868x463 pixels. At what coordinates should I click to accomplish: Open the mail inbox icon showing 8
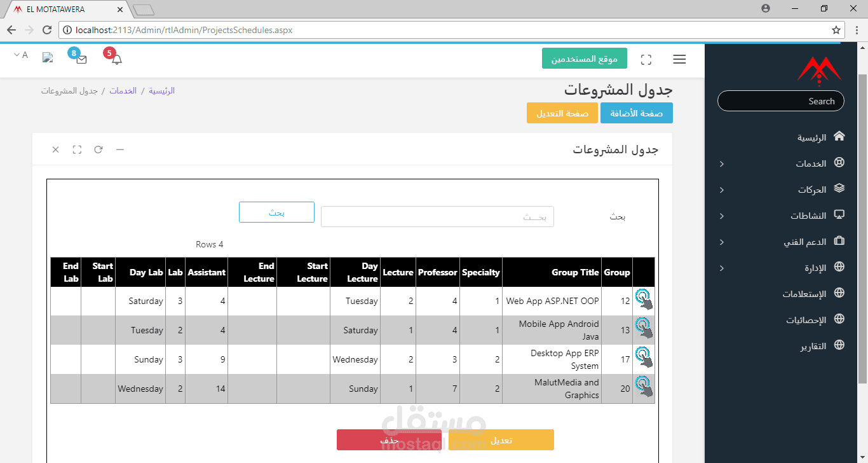tap(81, 59)
